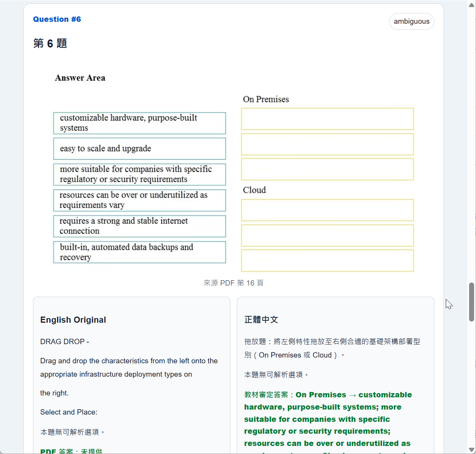Click the Answer Area title in the image
Image resolution: width=476 pixels, height=454 pixels.
pyautogui.click(x=80, y=78)
